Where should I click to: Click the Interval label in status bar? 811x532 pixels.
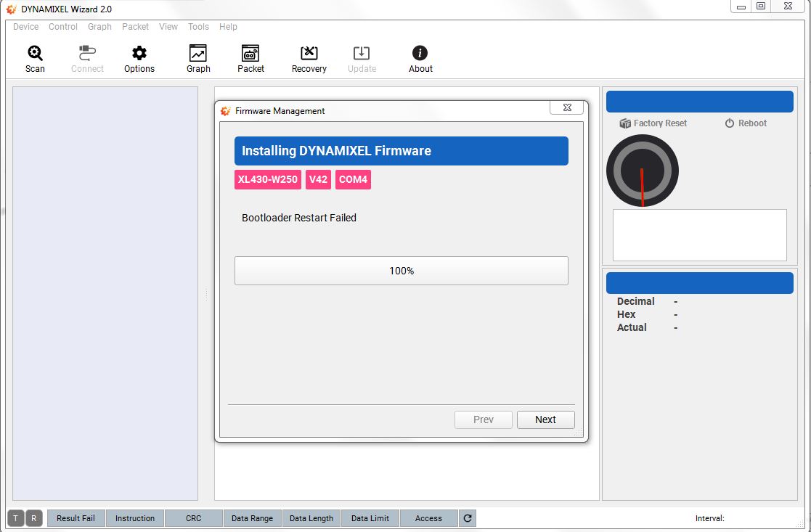click(x=709, y=518)
